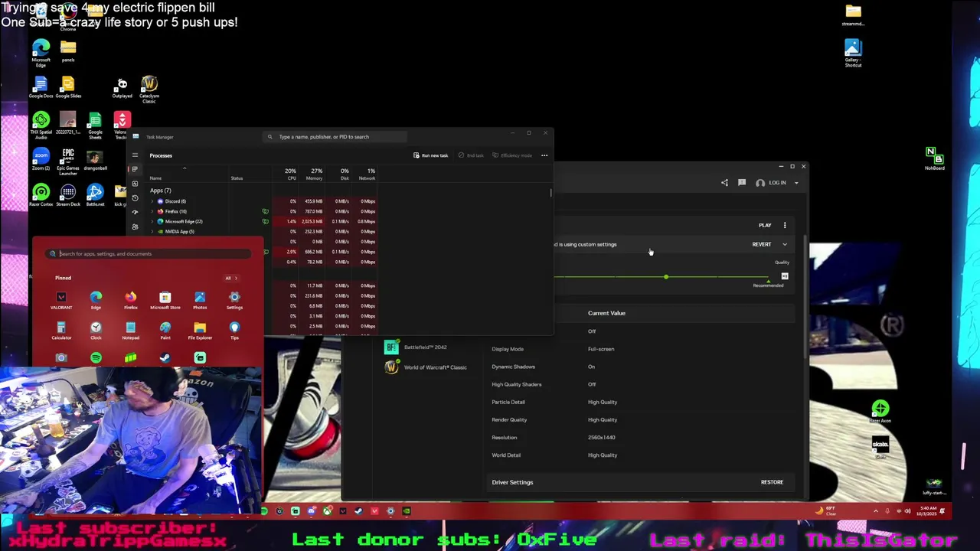
Task: Open Battle.net desktop shortcut
Action: (95, 196)
